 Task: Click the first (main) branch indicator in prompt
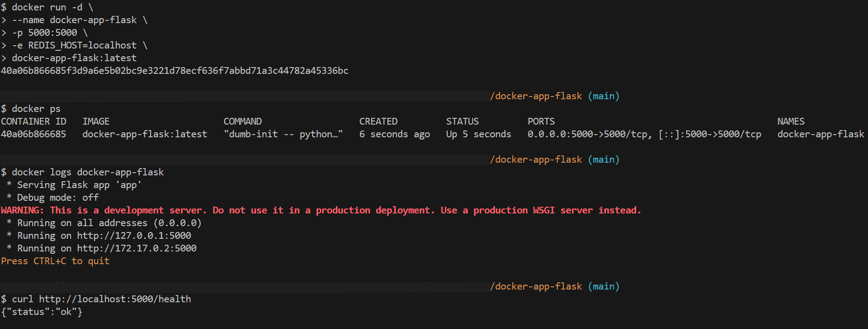[604, 96]
